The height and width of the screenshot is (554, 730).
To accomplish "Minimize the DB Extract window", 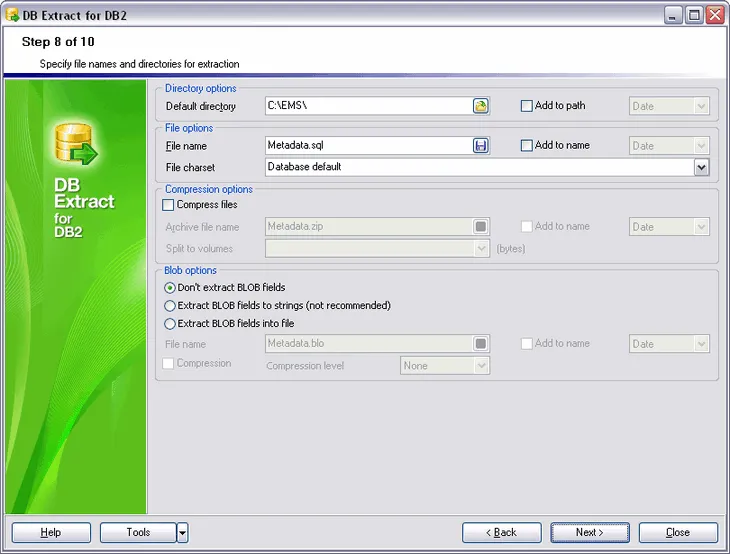I will coord(672,15).
